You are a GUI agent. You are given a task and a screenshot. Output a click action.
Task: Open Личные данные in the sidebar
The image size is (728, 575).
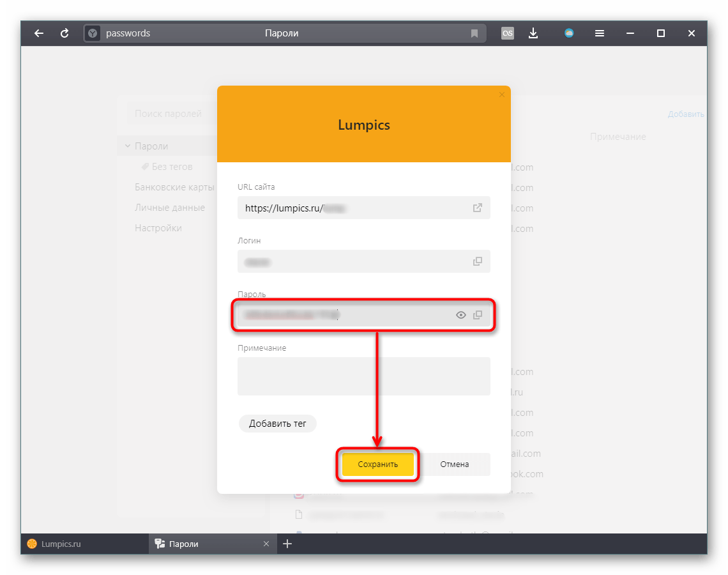169,207
